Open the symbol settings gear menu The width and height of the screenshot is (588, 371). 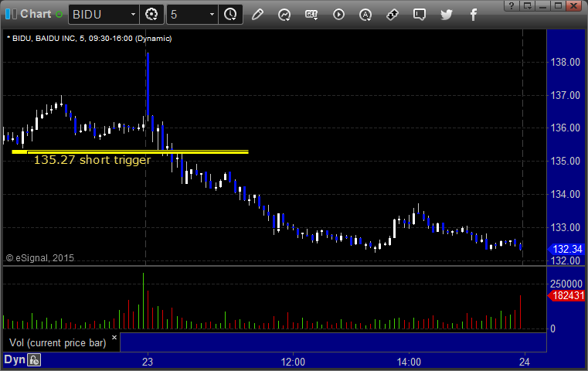pyautogui.click(x=151, y=15)
